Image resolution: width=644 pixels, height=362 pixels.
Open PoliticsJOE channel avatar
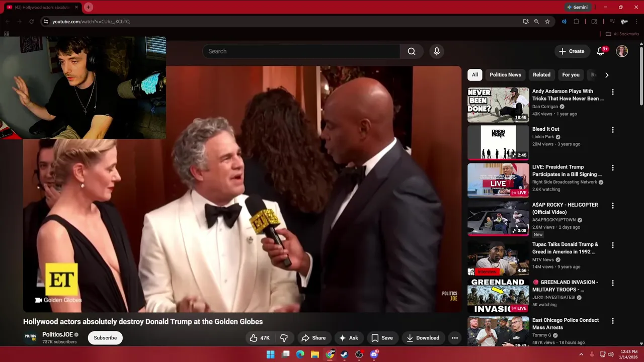pyautogui.click(x=31, y=338)
